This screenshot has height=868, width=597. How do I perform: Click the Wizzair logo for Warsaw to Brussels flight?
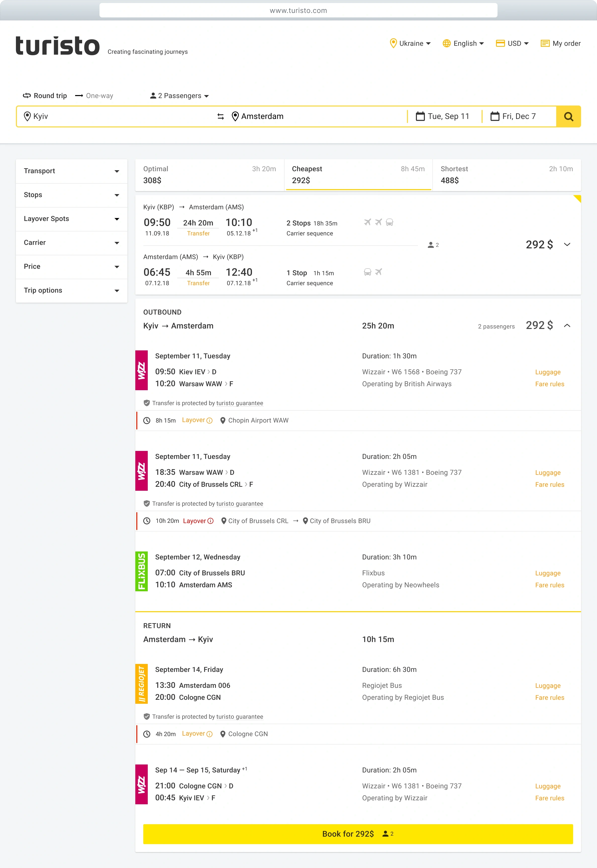click(141, 471)
